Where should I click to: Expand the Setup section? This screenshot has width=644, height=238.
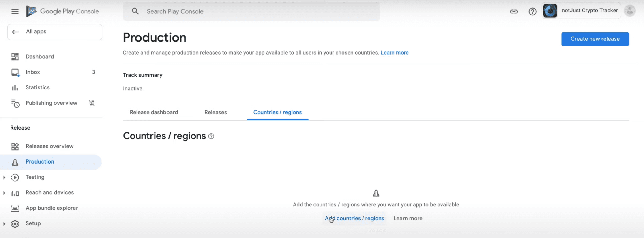click(4, 223)
